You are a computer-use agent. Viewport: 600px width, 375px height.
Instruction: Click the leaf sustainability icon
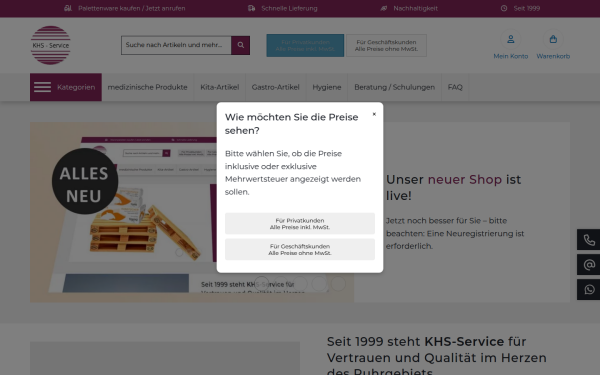[384, 8]
